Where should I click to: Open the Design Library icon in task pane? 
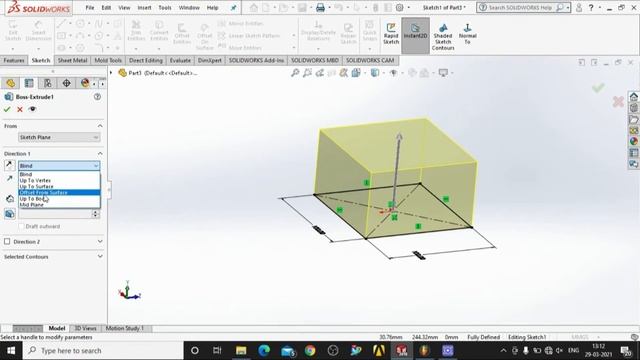click(x=633, y=108)
